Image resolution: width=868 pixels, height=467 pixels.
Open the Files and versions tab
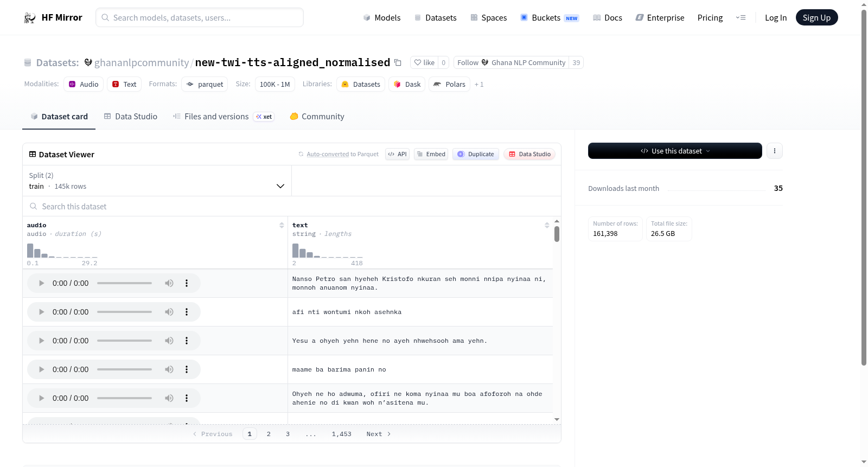tap(224, 117)
